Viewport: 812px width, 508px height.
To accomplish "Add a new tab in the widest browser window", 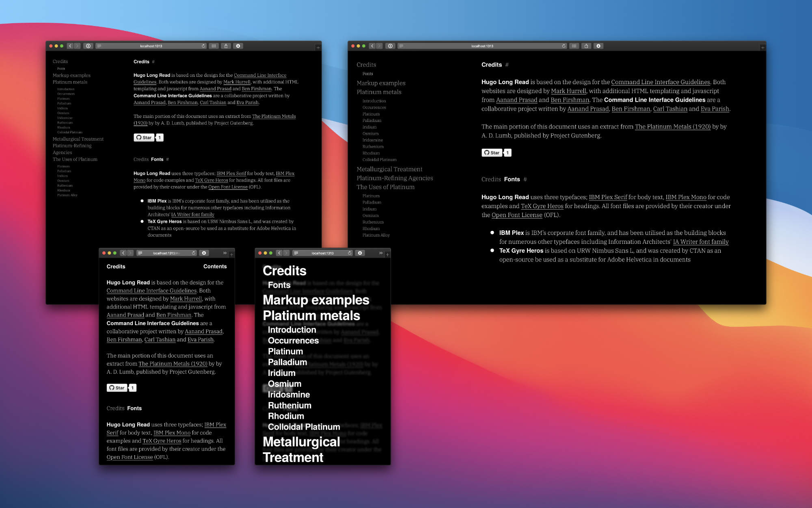I will point(762,48).
